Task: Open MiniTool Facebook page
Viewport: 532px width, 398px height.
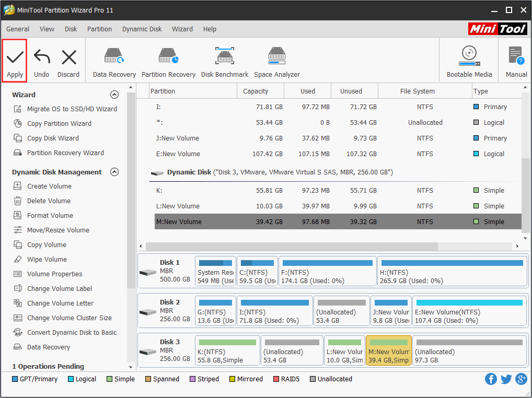Action: (491, 379)
